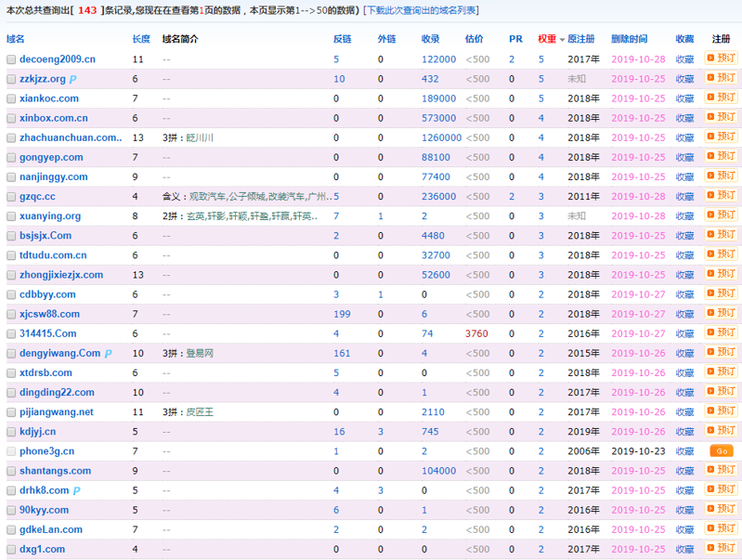Click the 收录 value 1260000
Screen dimensions: 742x560
click(x=441, y=137)
